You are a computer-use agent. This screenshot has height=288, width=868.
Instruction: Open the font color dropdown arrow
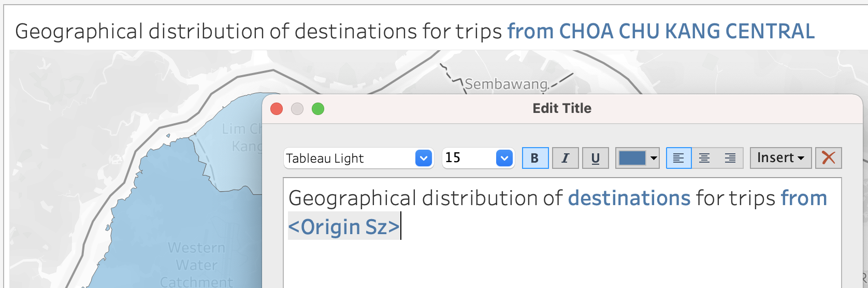(654, 158)
